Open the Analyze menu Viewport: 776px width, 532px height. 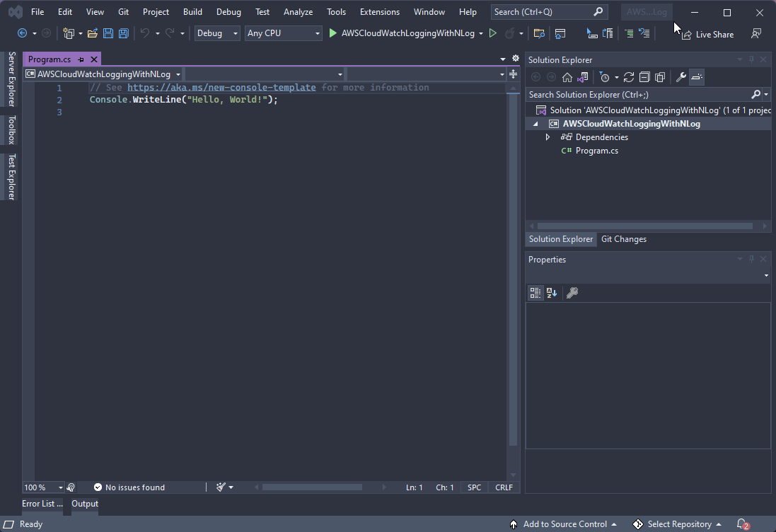tap(298, 12)
